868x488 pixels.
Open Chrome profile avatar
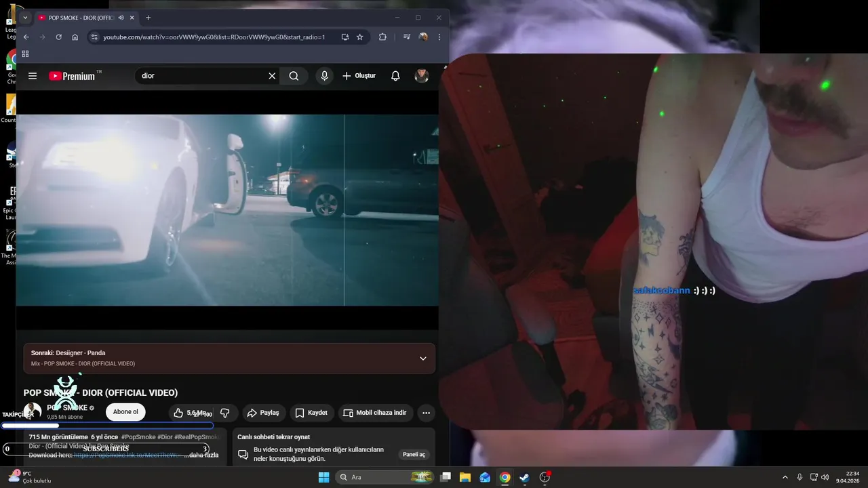pyautogui.click(x=423, y=37)
